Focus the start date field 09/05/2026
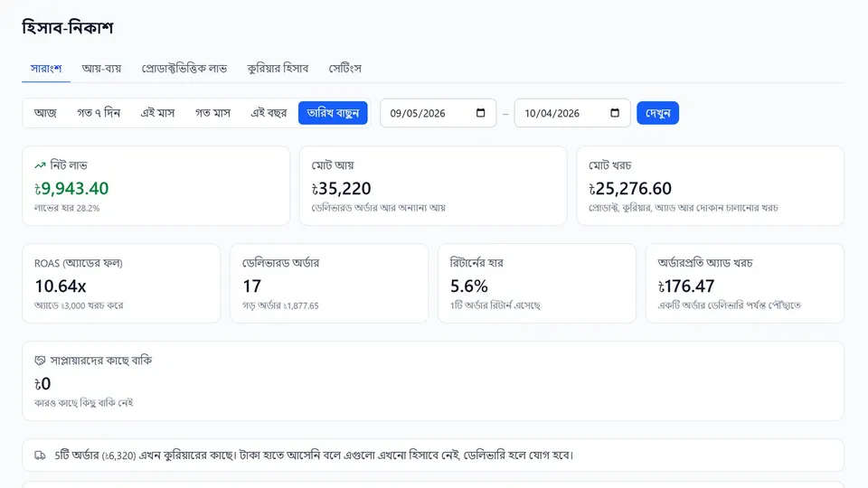 pyautogui.click(x=438, y=113)
